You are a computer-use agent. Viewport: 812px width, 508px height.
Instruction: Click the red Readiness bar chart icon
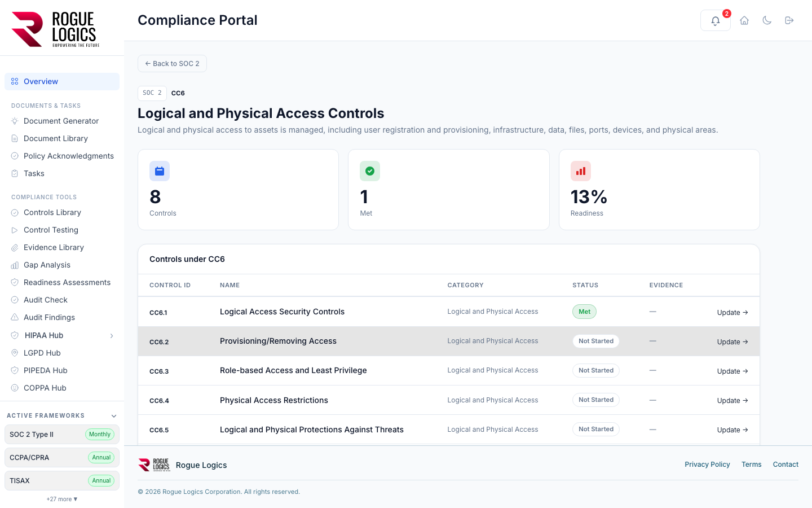[581, 171]
